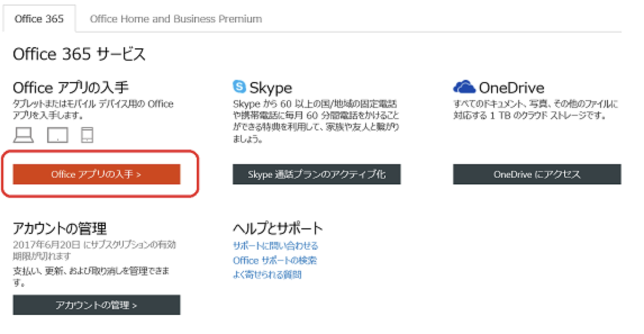Click the mobile phone device icon
Viewport: 644px width, 334px height.
tap(87, 136)
